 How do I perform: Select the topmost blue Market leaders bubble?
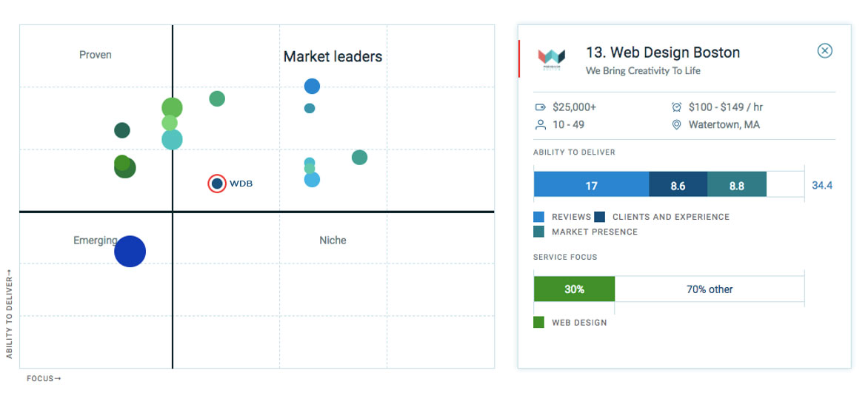click(313, 87)
